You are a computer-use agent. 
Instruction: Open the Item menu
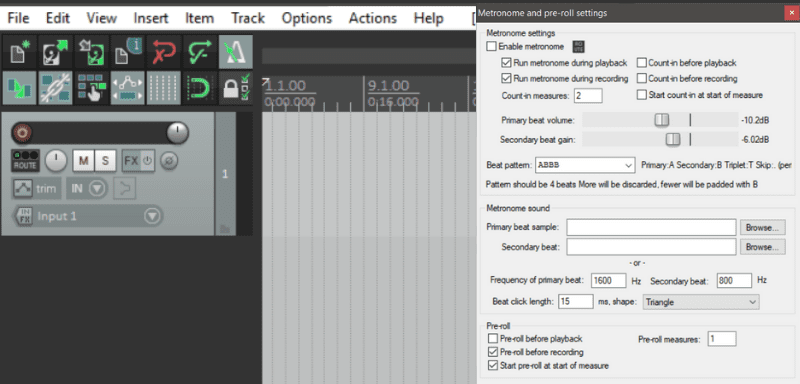[x=199, y=18]
